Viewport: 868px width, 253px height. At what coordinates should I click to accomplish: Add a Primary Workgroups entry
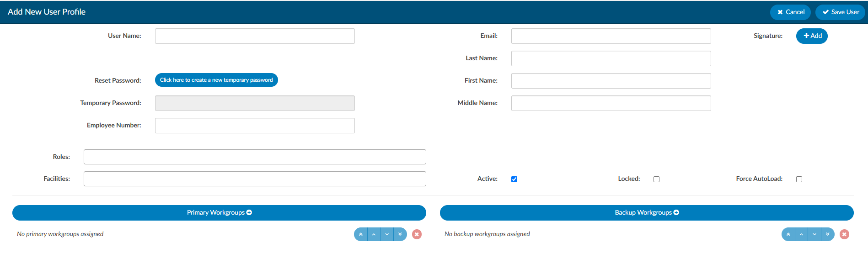[219, 213]
